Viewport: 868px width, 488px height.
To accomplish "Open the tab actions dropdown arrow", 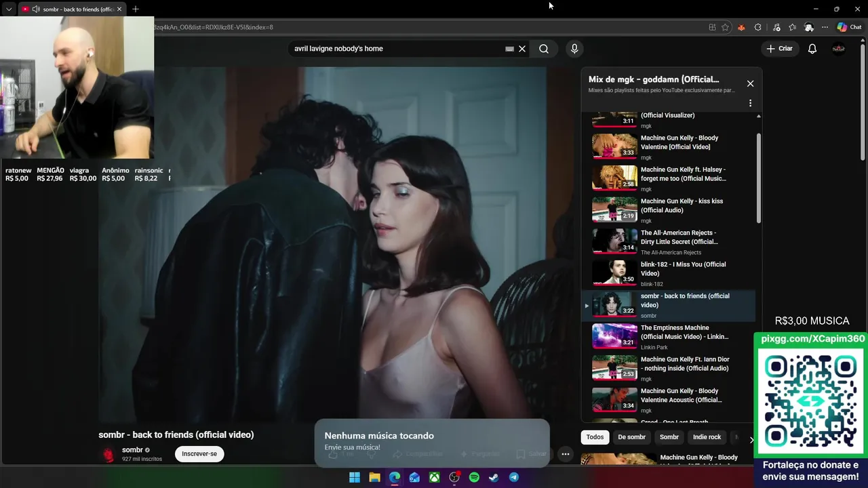I will click(x=8, y=9).
